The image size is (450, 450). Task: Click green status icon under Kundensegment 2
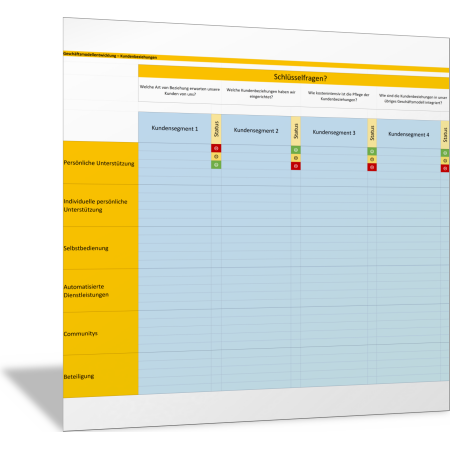296,150
